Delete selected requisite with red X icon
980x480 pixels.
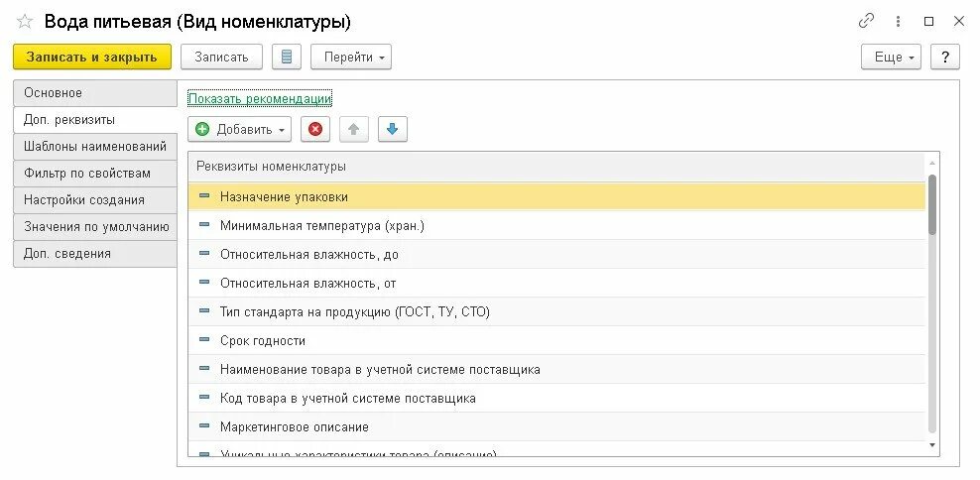point(315,129)
